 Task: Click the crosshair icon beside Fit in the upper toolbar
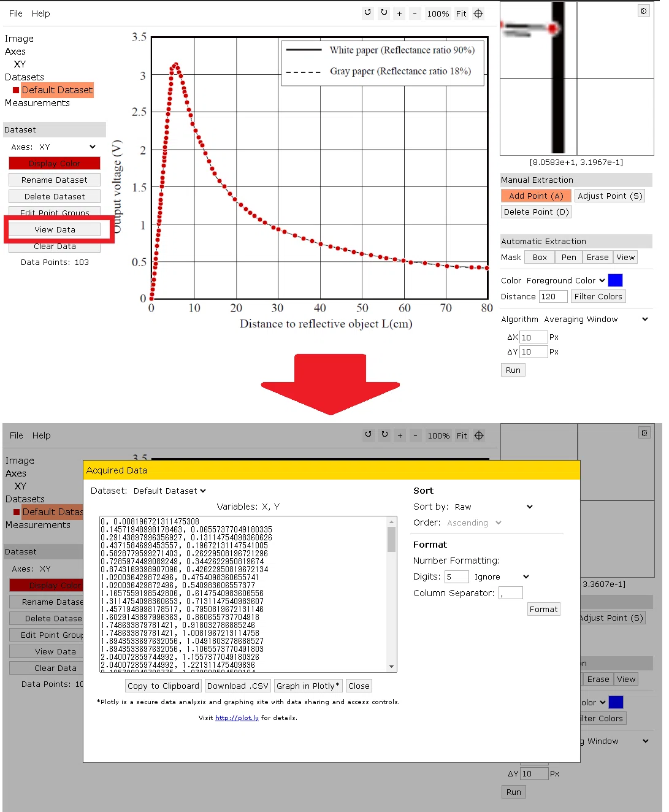click(x=478, y=13)
